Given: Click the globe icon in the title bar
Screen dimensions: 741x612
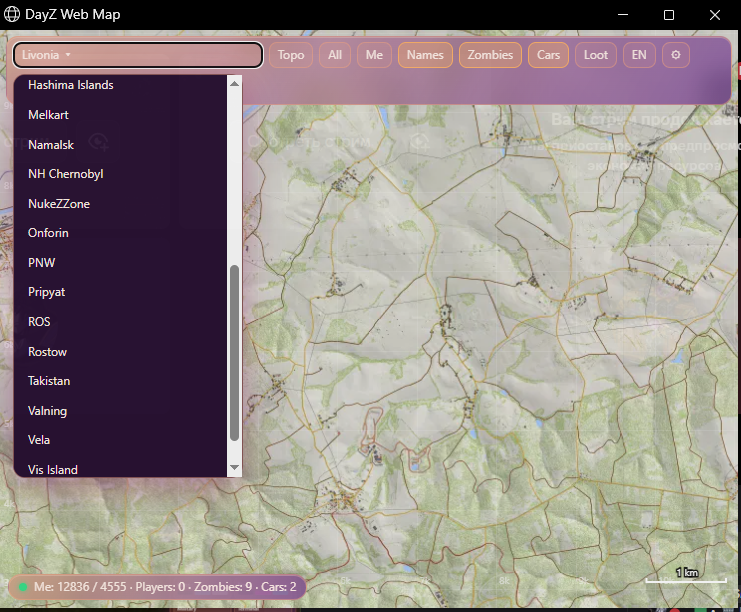Looking at the screenshot, I should 12,14.
